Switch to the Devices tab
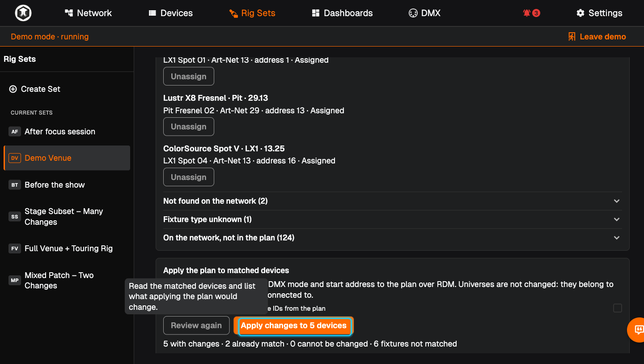 click(170, 13)
